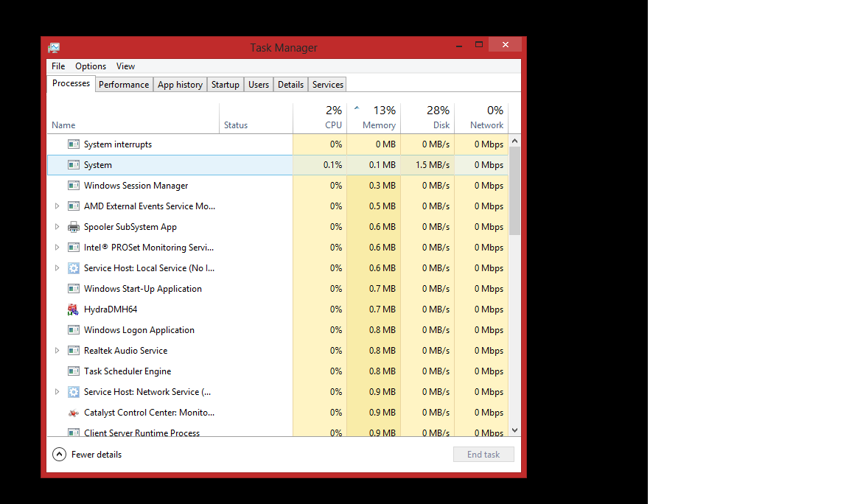The image size is (849, 504).
Task: Click the System interrupts process icon
Action: 74,144
